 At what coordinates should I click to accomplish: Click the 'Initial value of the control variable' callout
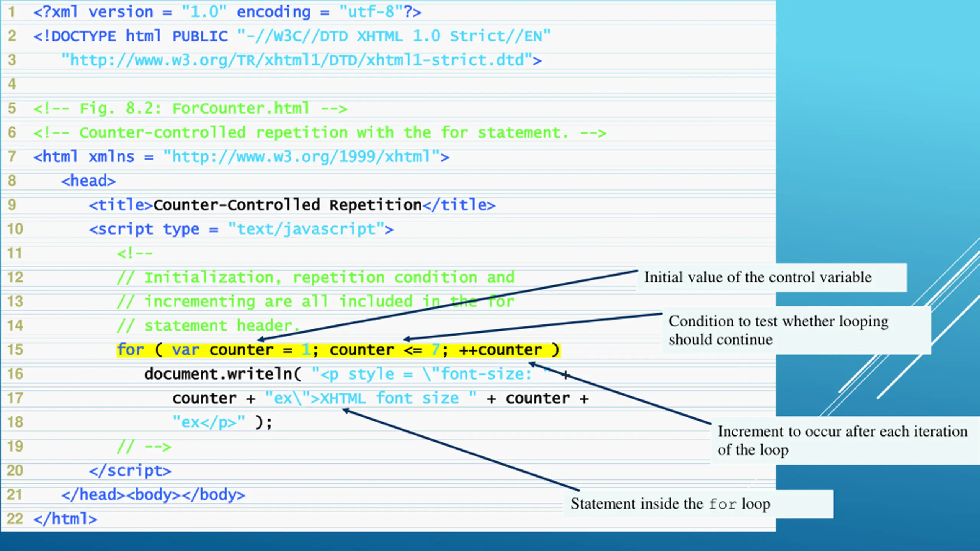[758, 277]
